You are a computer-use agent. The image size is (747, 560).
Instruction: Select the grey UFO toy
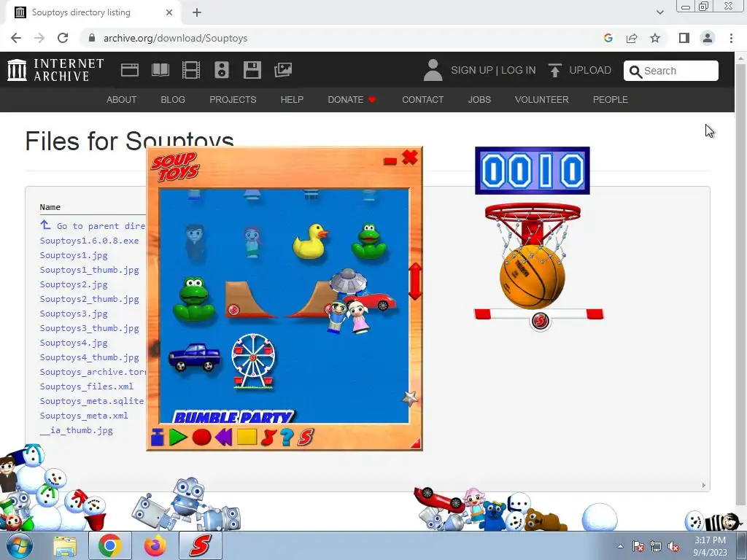(x=348, y=281)
